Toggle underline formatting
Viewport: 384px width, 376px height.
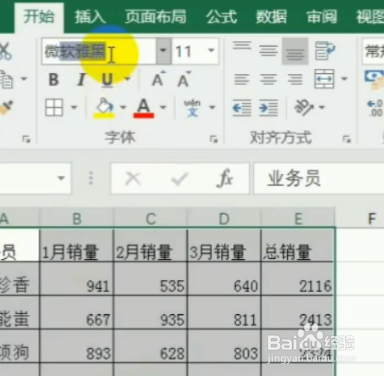[x=107, y=80]
